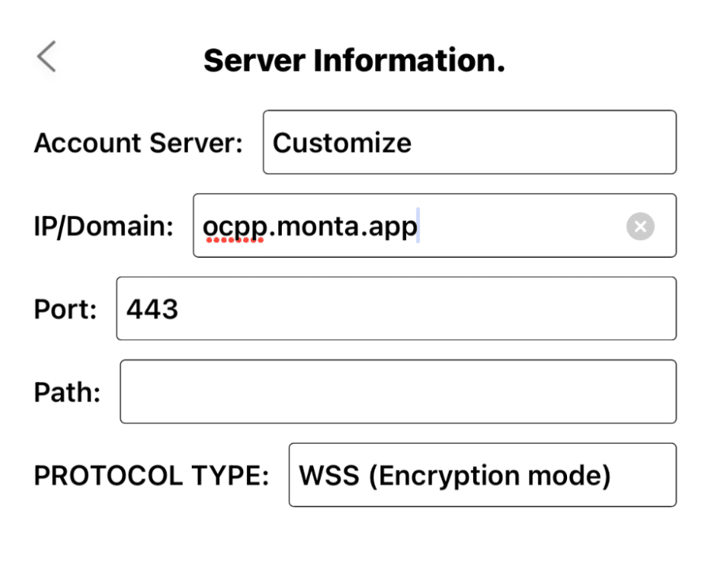713x588 pixels.
Task: Click the Port label text
Action: 65,309
